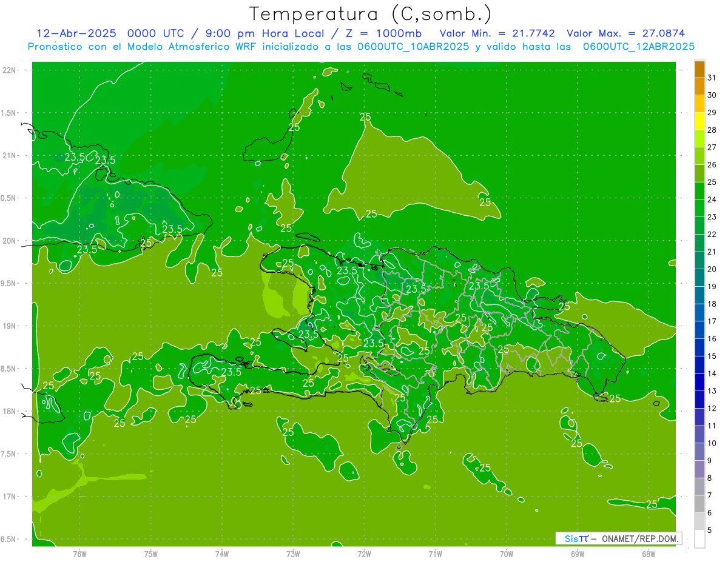Click the "72W" longitude axis label
Image resolution: width=728 pixels, height=562 pixels.
[x=364, y=554]
